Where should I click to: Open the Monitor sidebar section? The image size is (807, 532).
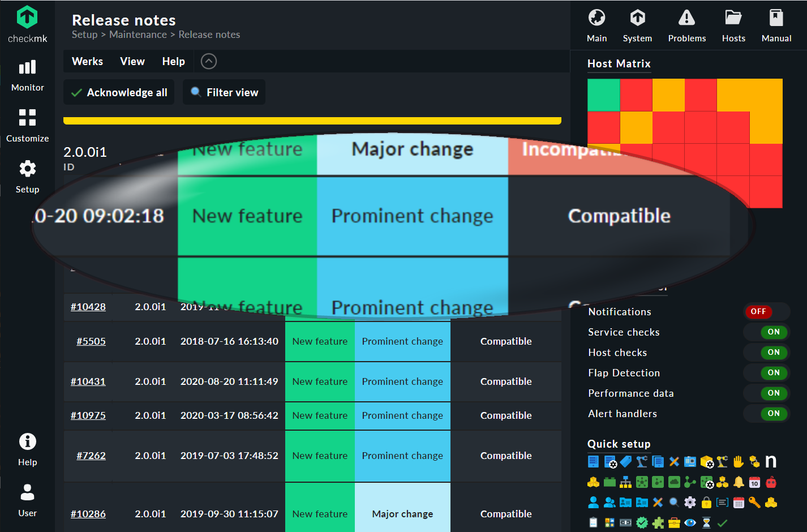27,74
